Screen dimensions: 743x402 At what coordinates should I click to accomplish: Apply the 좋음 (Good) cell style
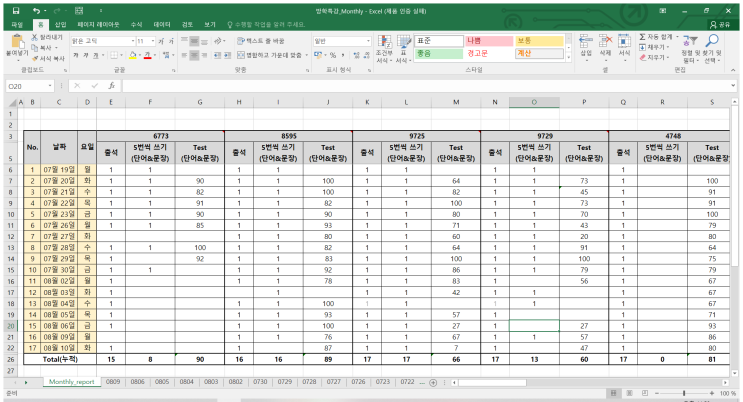click(439, 54)
